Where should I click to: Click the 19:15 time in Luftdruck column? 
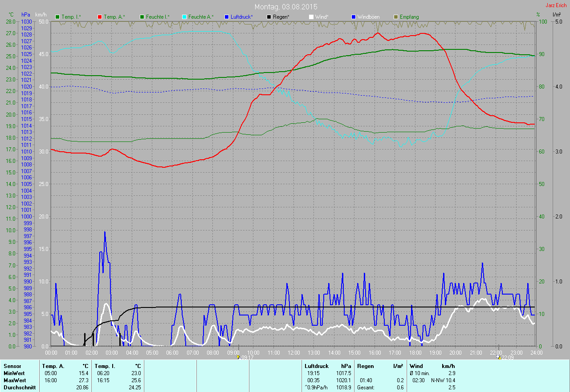pyautogui.click(x=313, y=373)
